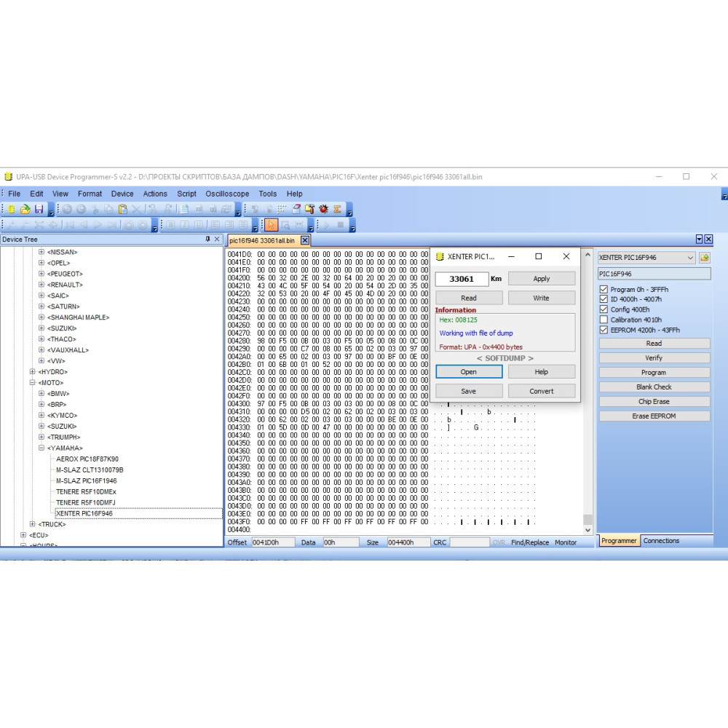Click the Italic I formatting icon
Image resolution: width=728 pixels, height=728 pixels.
click(x=185, y=225)
